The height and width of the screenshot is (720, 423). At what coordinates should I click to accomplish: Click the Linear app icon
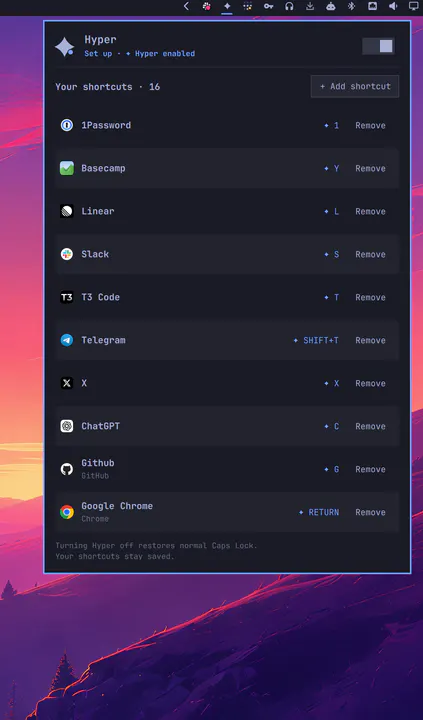coord(67,211)
